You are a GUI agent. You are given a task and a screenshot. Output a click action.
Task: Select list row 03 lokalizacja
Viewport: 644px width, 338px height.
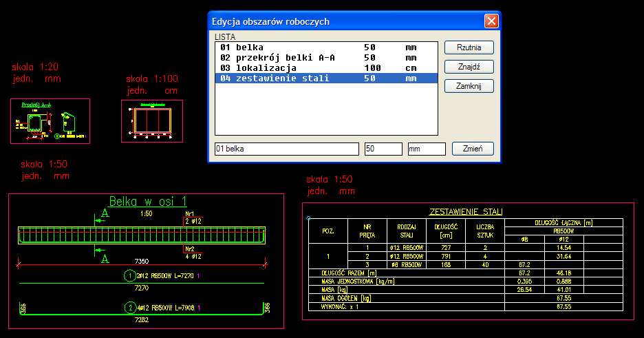(x=326, y=67)
